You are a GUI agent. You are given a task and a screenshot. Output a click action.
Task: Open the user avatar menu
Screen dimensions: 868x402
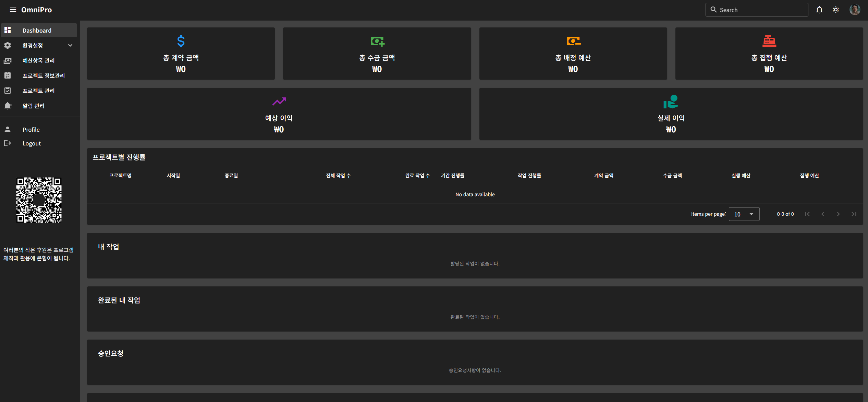coord(855,10)
